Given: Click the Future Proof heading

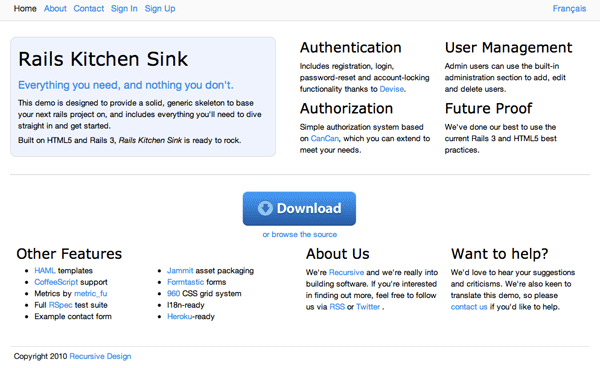Looking at the screenshot, I should tap(488, 108).
